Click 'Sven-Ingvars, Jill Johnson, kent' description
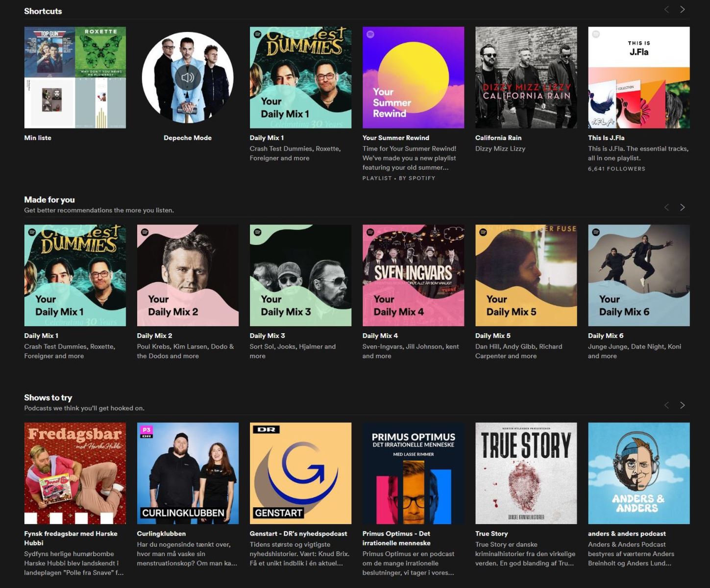 [x=411, y=351]
